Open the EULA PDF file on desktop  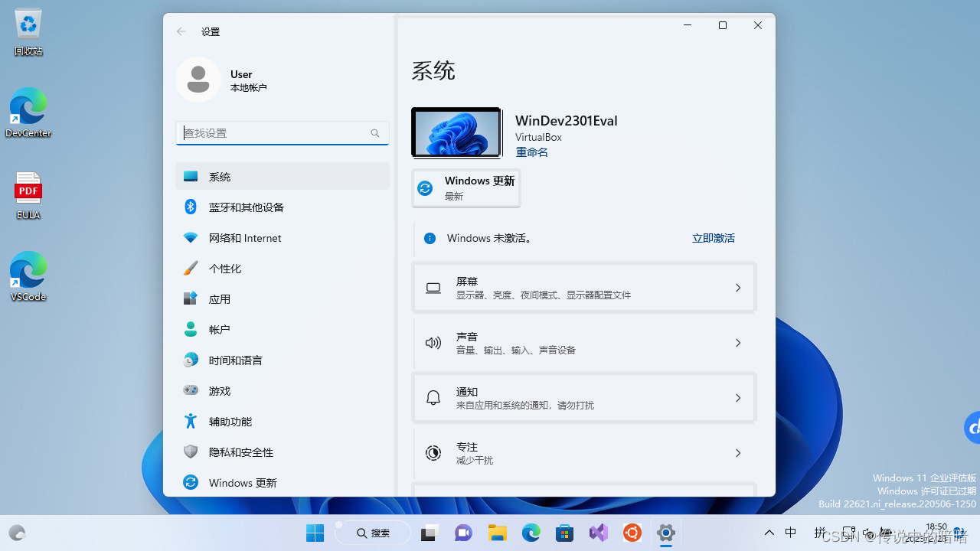28,196
